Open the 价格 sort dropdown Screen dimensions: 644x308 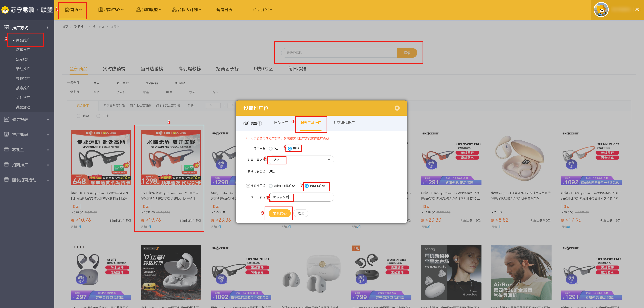point(192,106)
